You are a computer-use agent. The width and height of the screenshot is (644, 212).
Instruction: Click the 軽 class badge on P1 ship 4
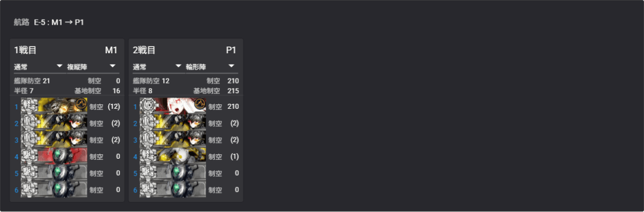point(147,156)
